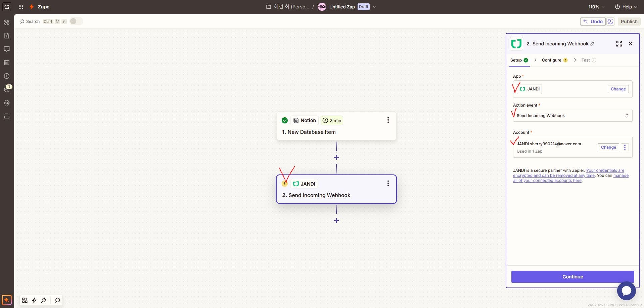This screenshot has width=644, height=308.
Task: Add step between Notion and JANDI
Action: (x=336, y=157)
